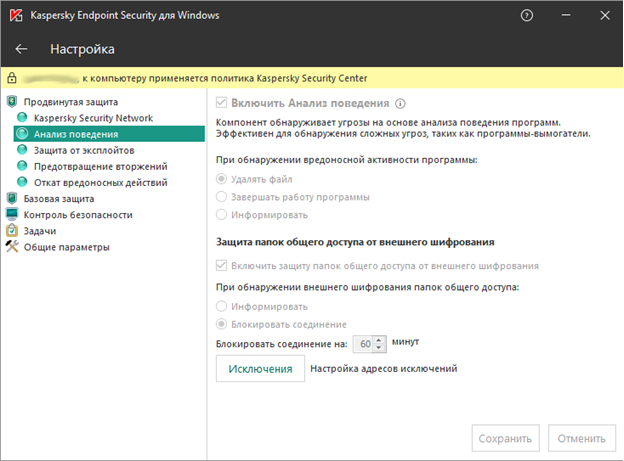
Task: Click the Продвинутая защита shield icon
Action: (12, 102)
